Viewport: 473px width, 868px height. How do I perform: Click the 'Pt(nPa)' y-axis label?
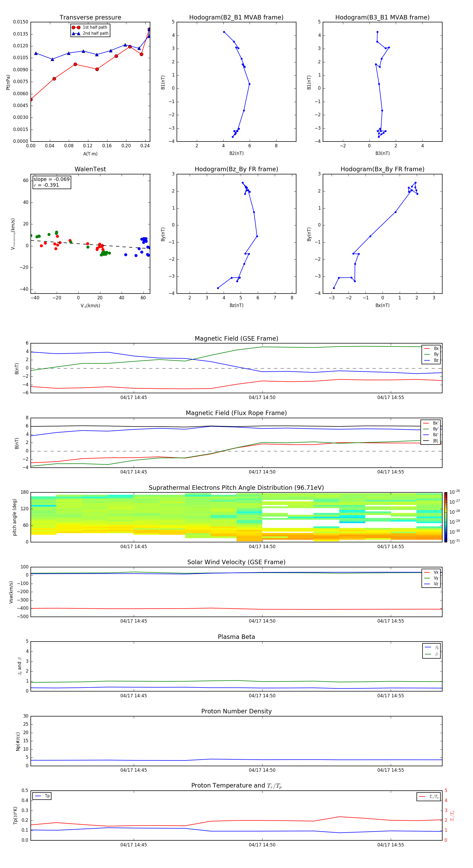click(8, 82)
